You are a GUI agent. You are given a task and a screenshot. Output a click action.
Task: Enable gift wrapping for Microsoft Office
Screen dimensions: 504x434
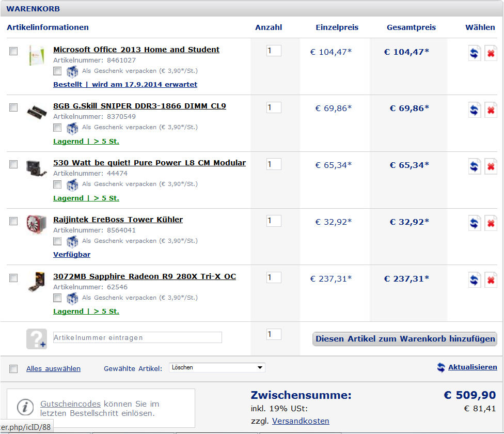57,71
